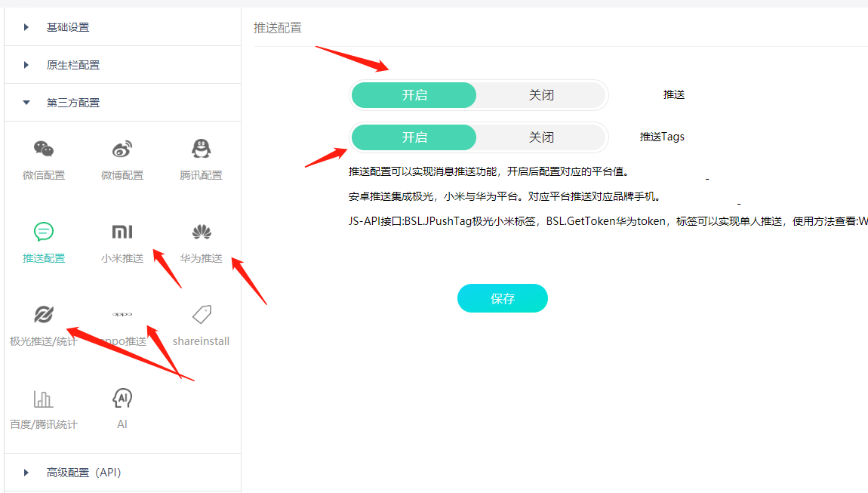Expand the 基础设置 section arrow
868x493 pixels.
(26, 27)
